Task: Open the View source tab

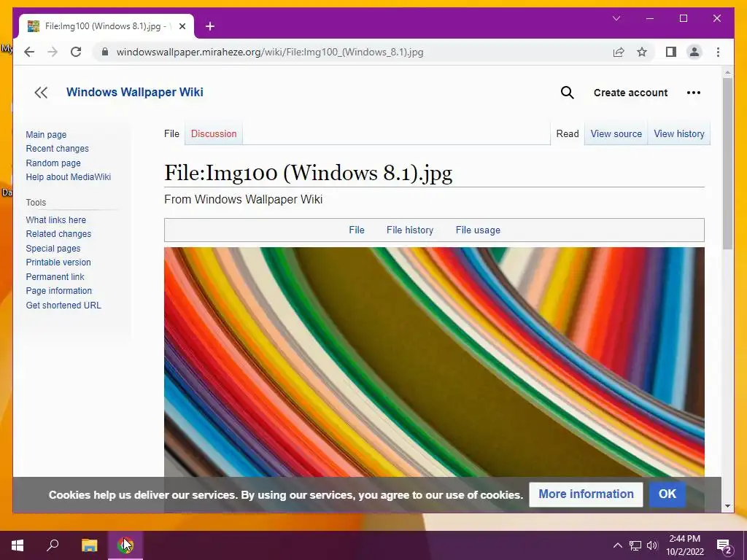Action: [616, 134]
